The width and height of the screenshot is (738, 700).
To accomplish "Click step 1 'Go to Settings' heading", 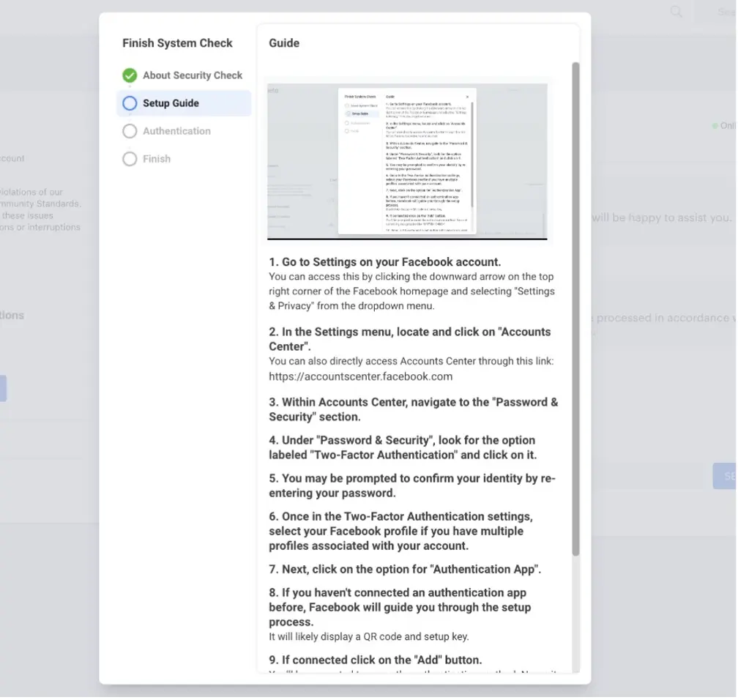I will pos(384,261).
